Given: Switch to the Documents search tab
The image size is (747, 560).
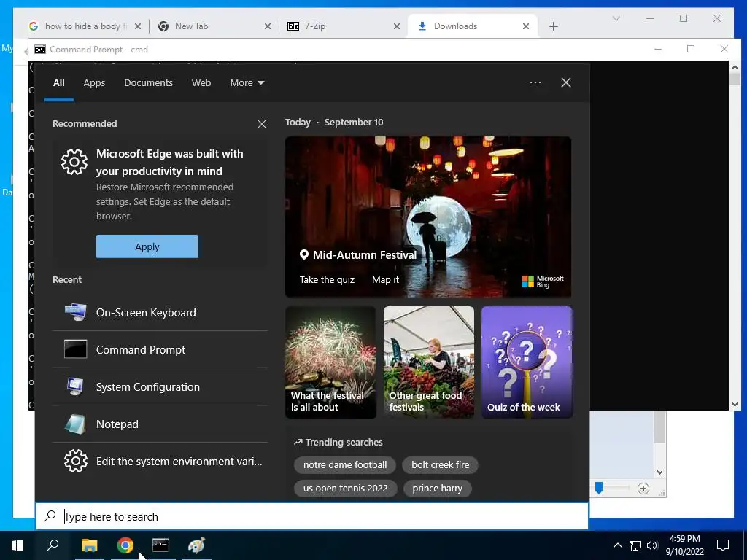Looking at the screenshot, I should (148, 83).
